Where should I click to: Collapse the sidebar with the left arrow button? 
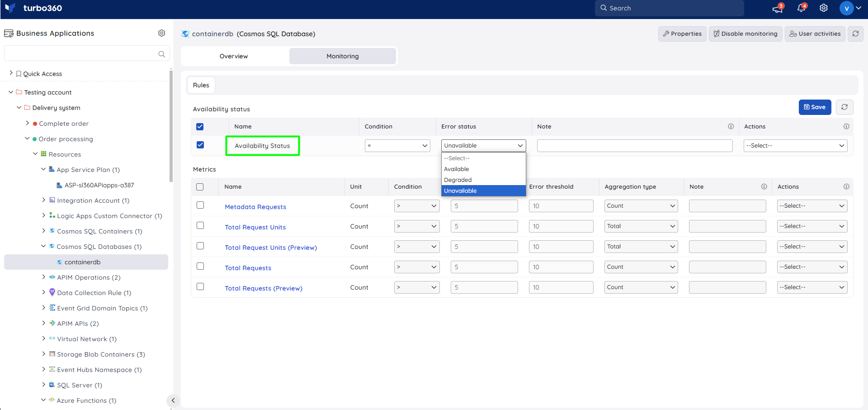pos(173,400)
